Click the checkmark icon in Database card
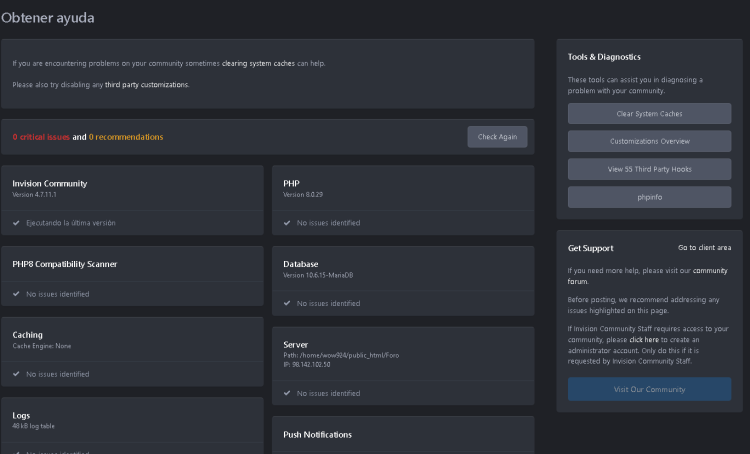750x454 pixels. coord(287,303)
